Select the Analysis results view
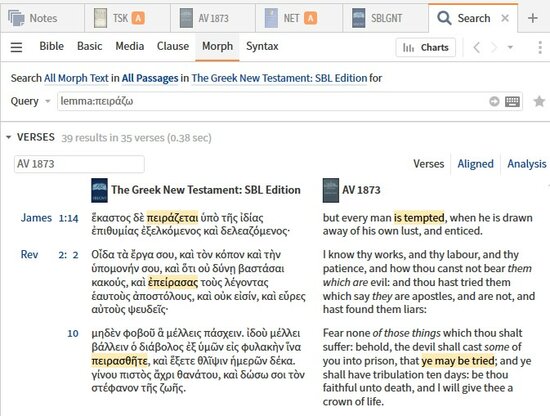The image size is (550, 416). [526, 164]
